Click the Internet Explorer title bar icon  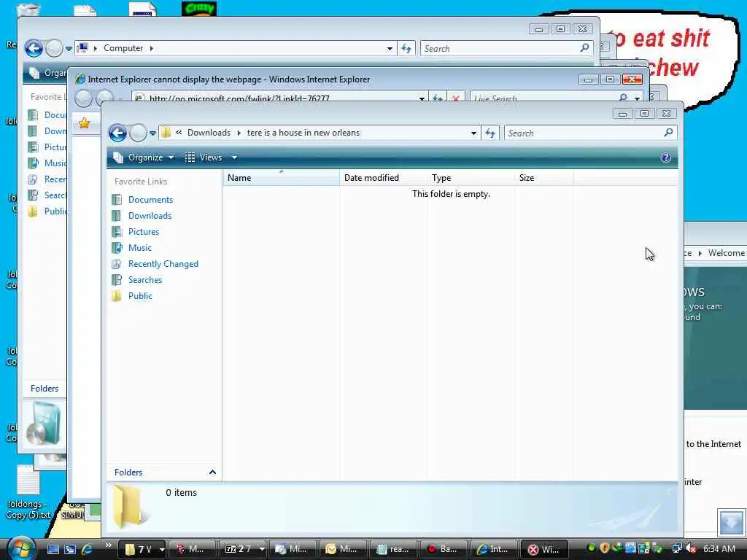[80, 79]
